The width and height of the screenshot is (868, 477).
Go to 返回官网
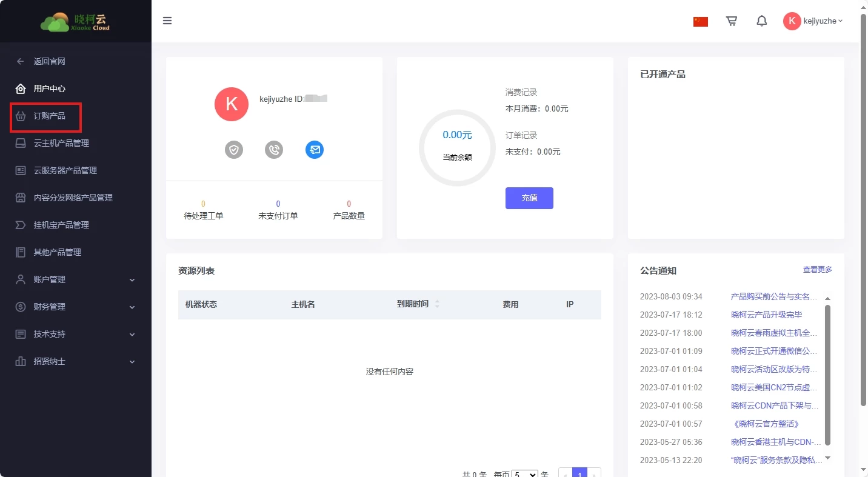[x=49, y=61]
